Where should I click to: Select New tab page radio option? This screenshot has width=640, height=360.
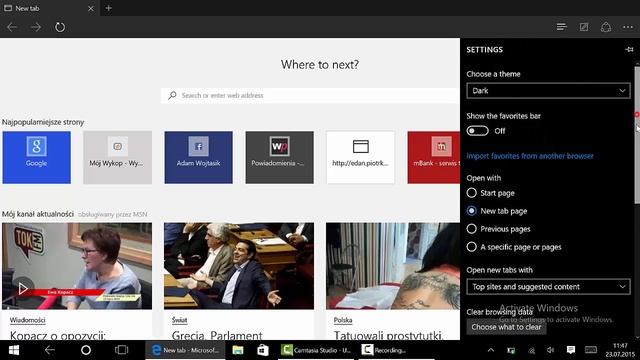tap(471, 211)
